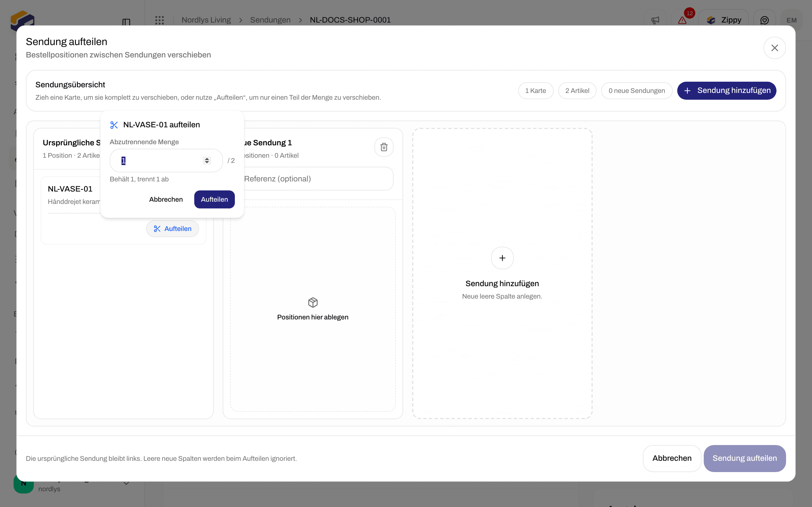The image size is (812, 507).
Task: Confirm the split with the dark Aufteilen button
Action: (214, 199)
